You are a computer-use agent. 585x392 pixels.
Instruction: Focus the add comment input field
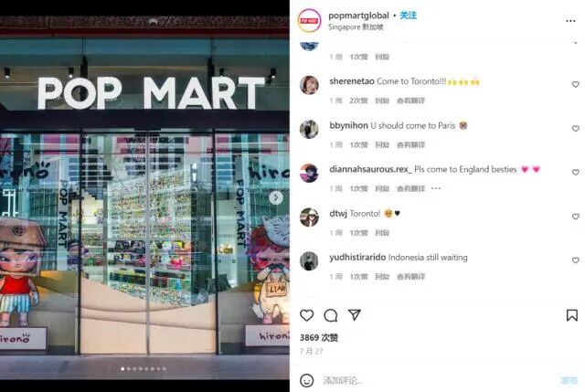[x=439, y=380]
